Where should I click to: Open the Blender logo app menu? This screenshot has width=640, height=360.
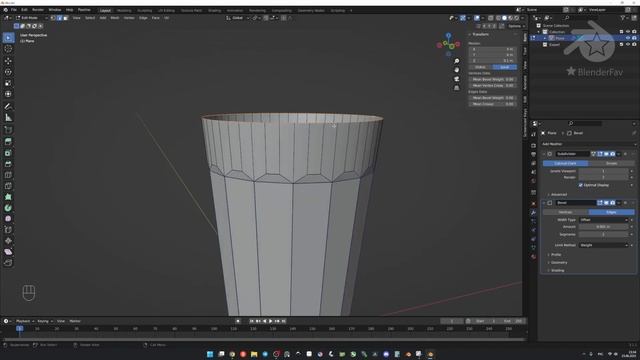[5, 9]
